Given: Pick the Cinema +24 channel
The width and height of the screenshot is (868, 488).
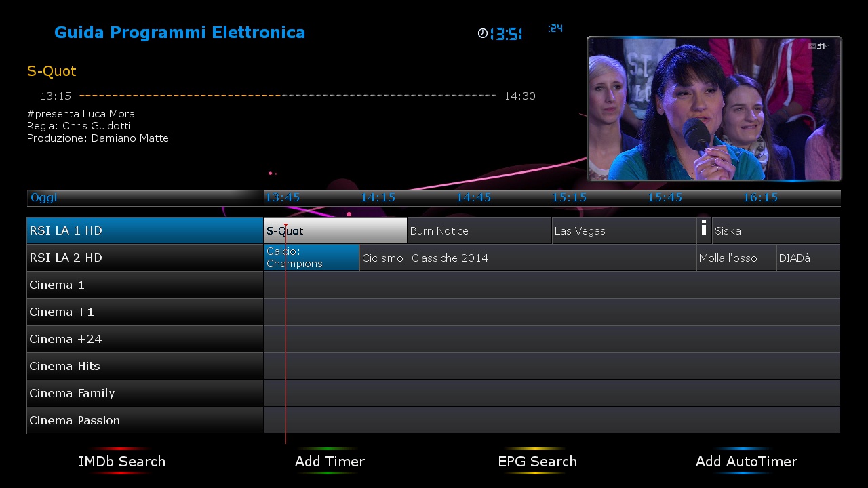Looking at the screenshot, I should [145, 339].
